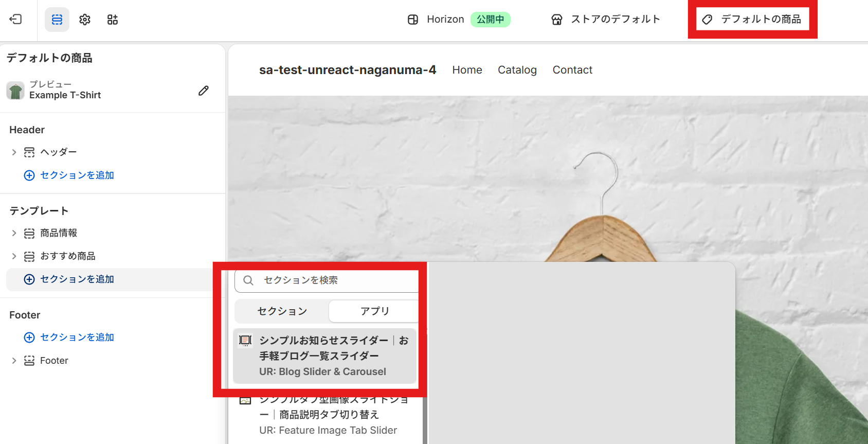Screen dimensions: 868x444
Task: Click the search magnifier icon
Action: coord(248,280)
